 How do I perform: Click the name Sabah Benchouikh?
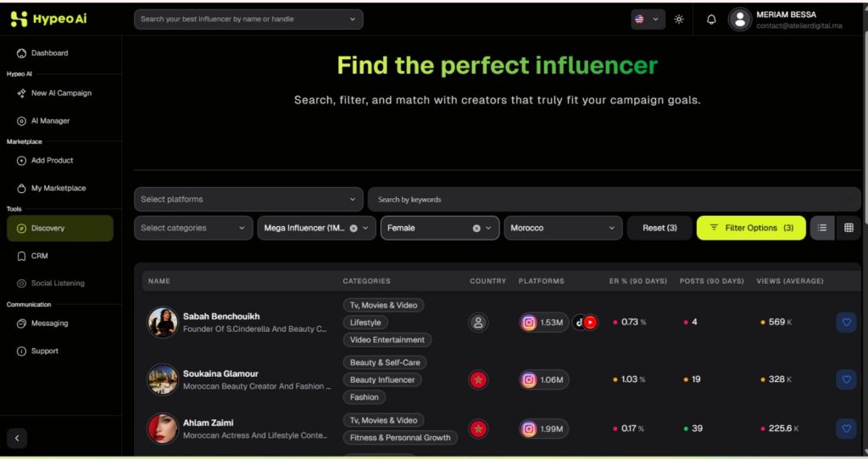tap(221, 317)
